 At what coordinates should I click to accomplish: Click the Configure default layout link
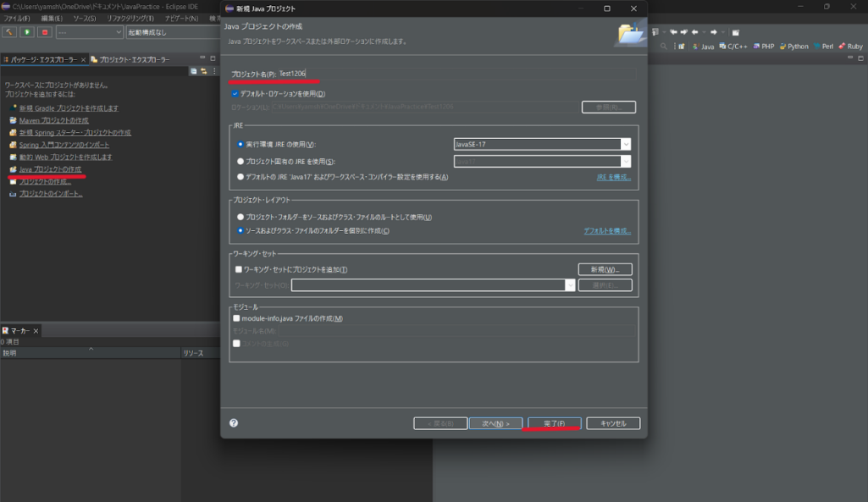click(x=607, y=231)
